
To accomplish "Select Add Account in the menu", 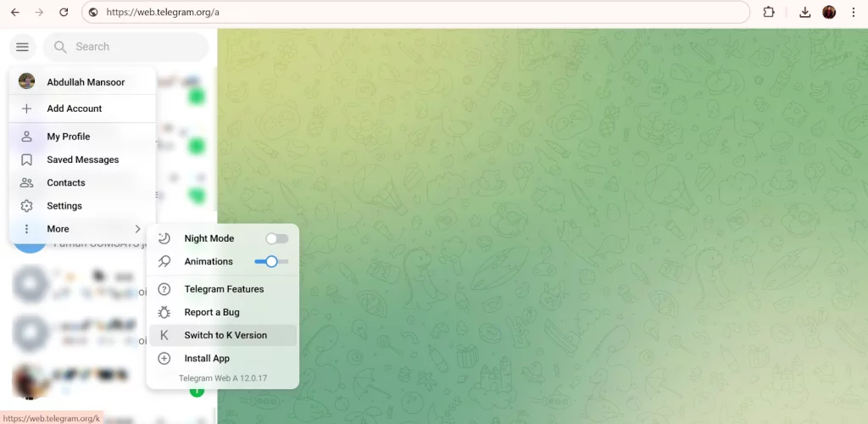I will pyautogui.click(x=82, y=109).
